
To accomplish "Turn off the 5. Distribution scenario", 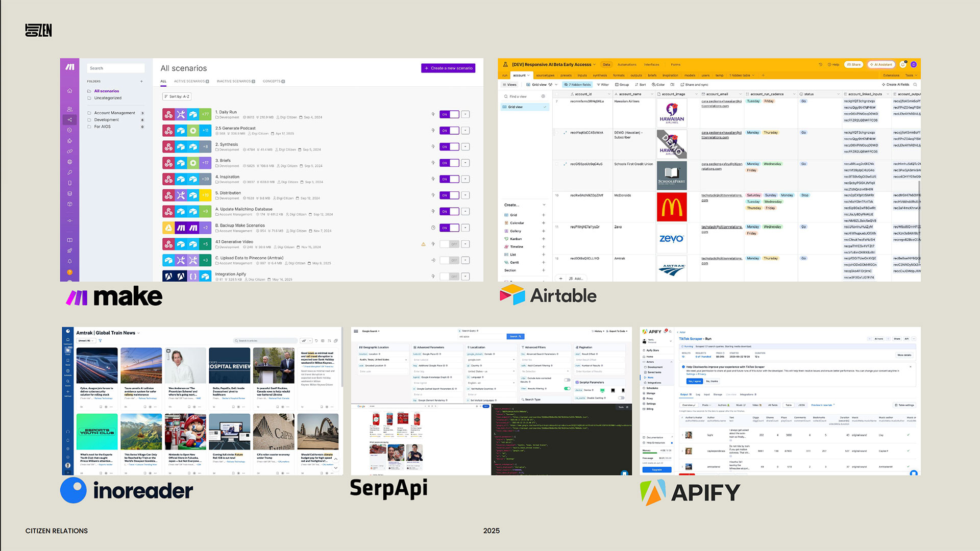I will [x=449, y=195].
